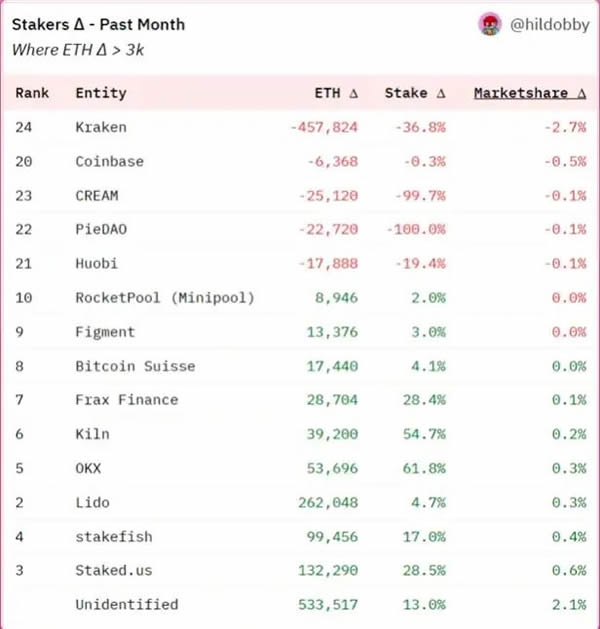
Task: Click the Staked.us entity name
Action: pyautogui.click(x=114, y=570)
